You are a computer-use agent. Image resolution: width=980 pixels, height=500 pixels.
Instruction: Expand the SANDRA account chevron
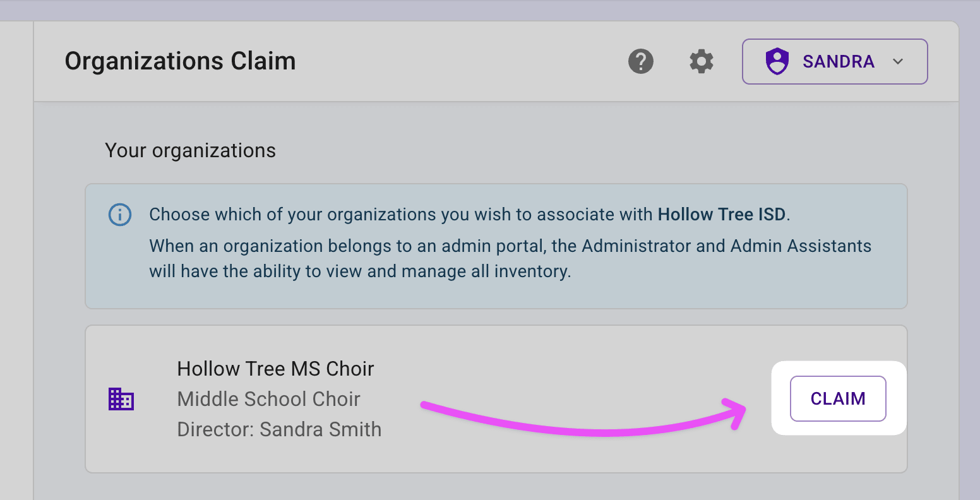tap(899, 62)
